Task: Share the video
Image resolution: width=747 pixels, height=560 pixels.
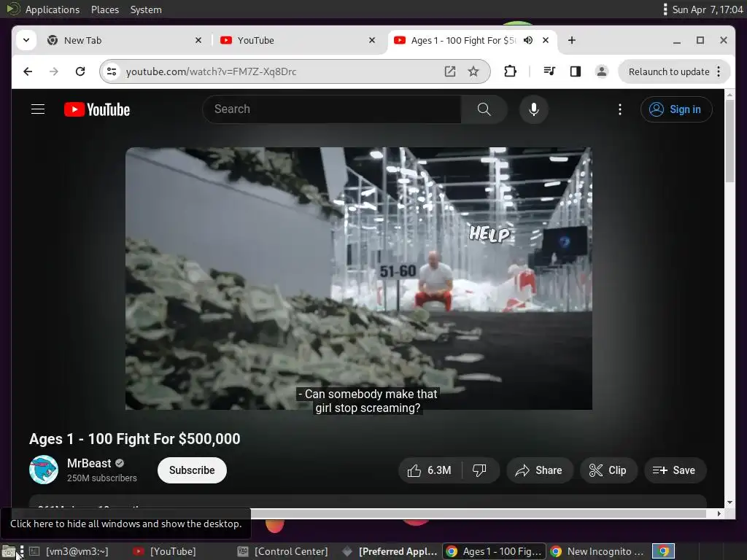Action: click(539, 470)
